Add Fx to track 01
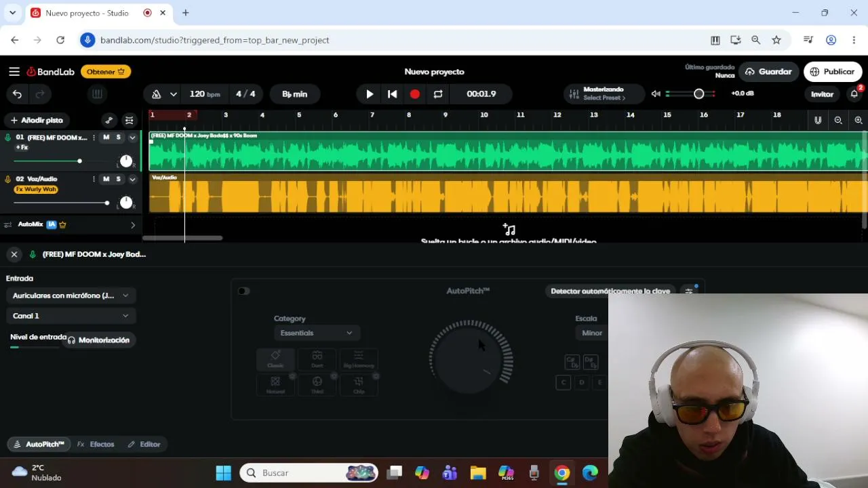The image size is (868, 488). [x=22, y=148]
